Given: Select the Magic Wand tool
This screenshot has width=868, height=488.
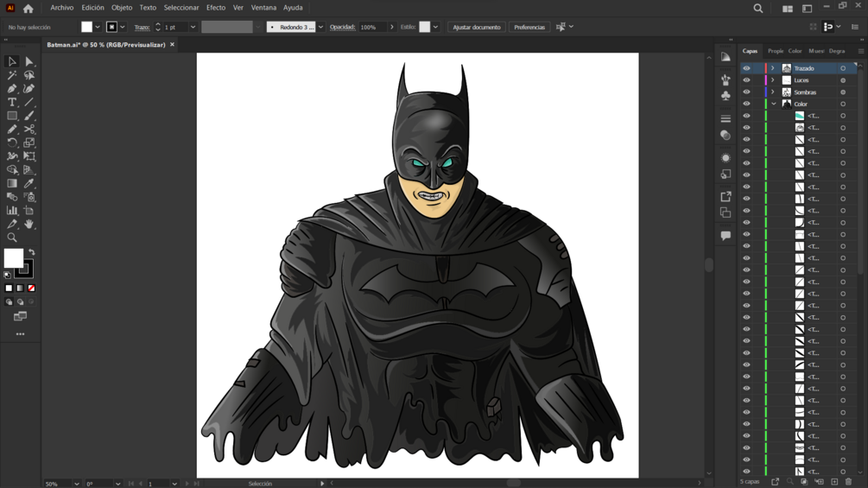Looking at the screenshot, I should pyautogui.click(x=12, y=75).
